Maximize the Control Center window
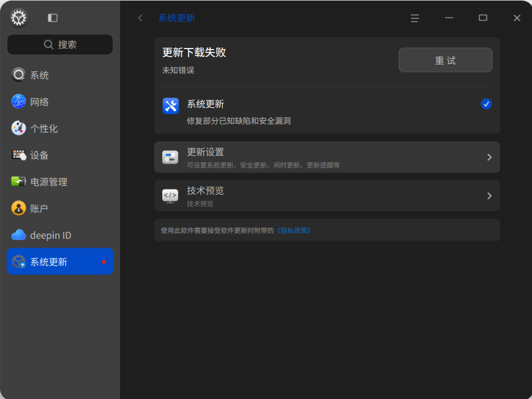 [x=483, y=18]
